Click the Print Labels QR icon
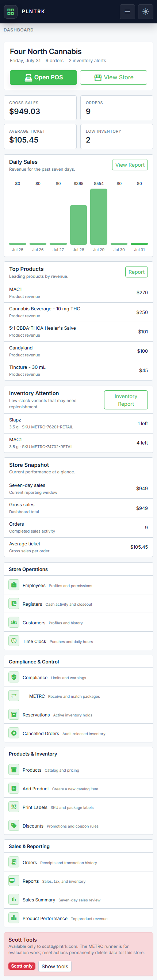The width and height of the screenshot is (157, 980). [x=14, y=807]
